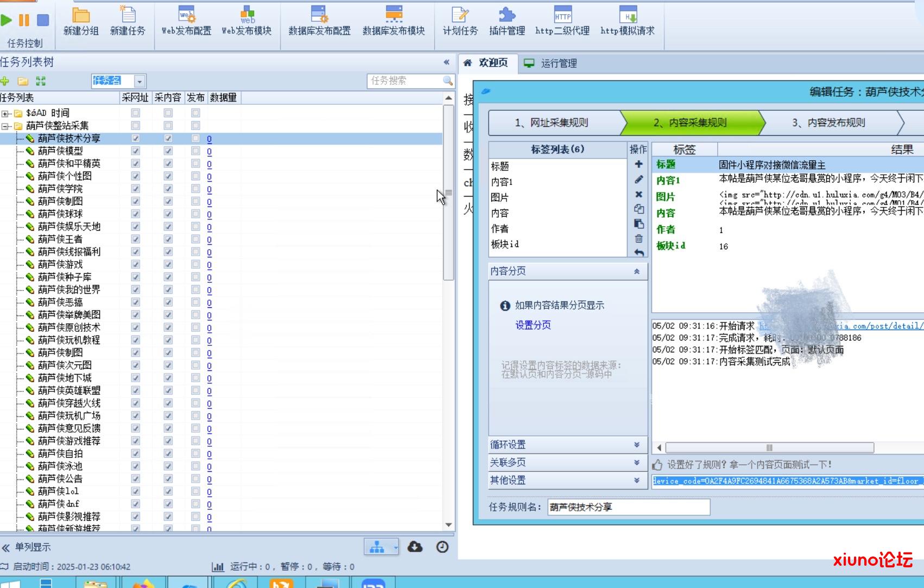
Task: Select 葫芦侠娱乐天地 task in tree
Action: pyautogui.click(x=69, y=227)
